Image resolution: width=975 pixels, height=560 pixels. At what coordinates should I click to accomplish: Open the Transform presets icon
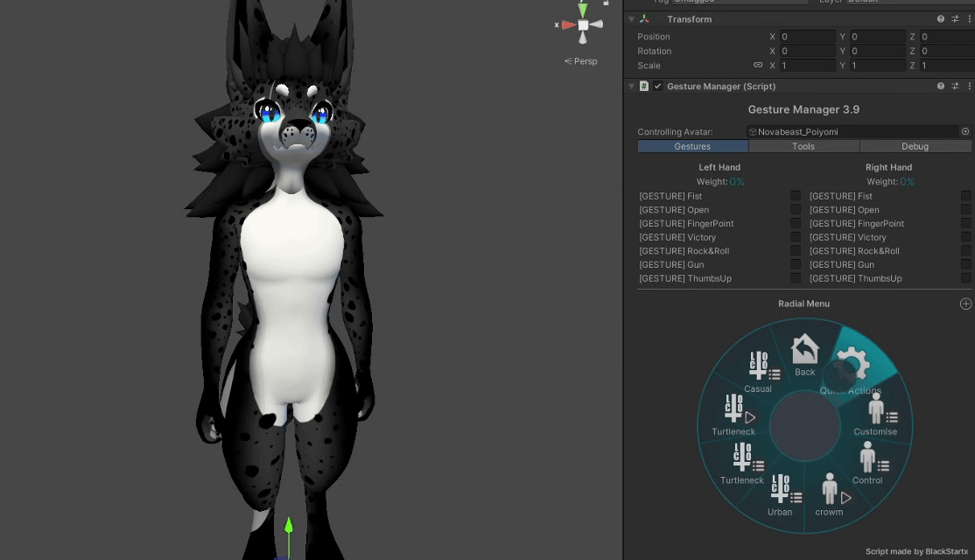[955, 19]
